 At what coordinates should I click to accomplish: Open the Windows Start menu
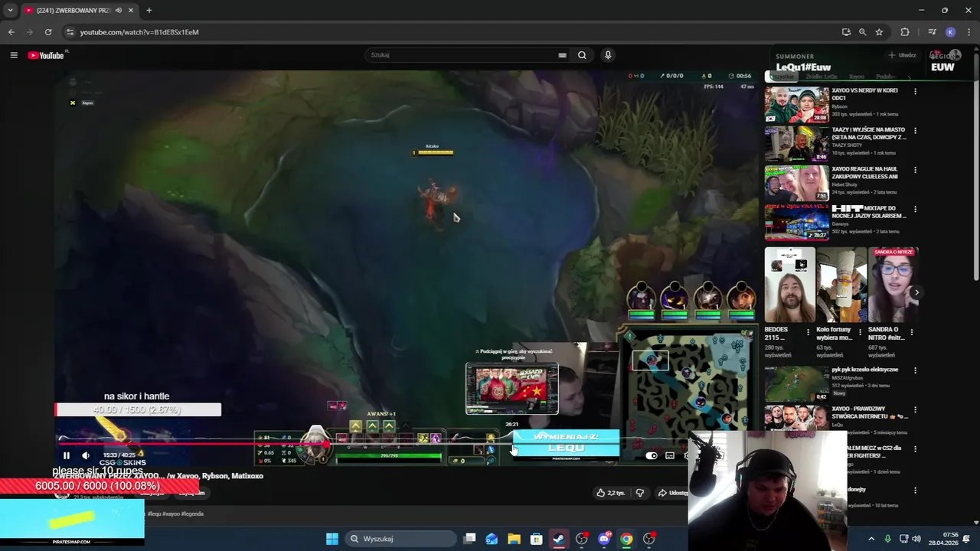click(x=332, y=539)
